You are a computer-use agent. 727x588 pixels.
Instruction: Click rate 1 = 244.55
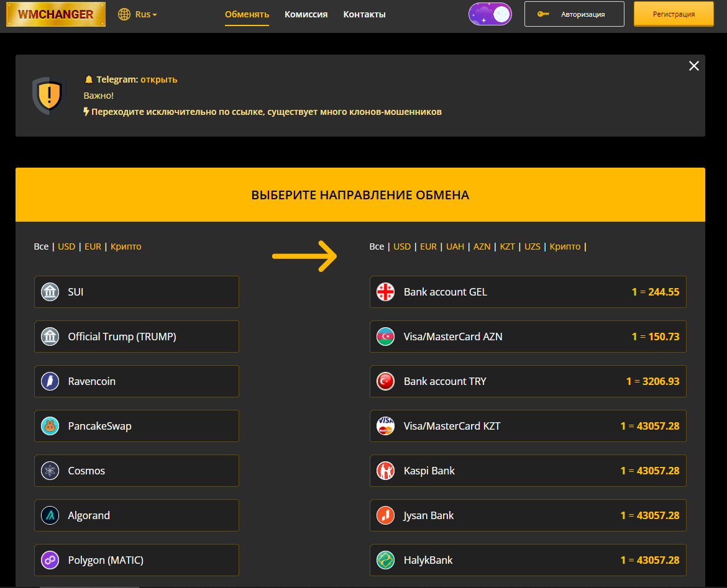pos(655,292)
